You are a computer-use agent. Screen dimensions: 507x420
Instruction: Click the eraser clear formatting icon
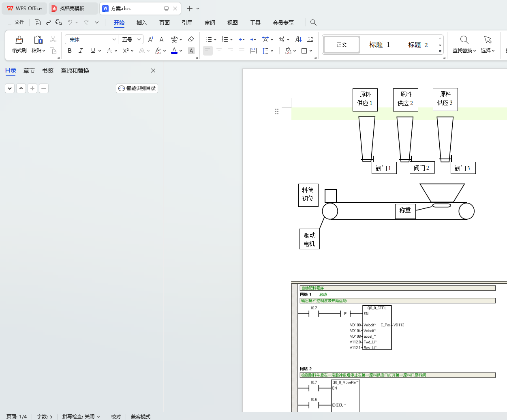(191, 39)
